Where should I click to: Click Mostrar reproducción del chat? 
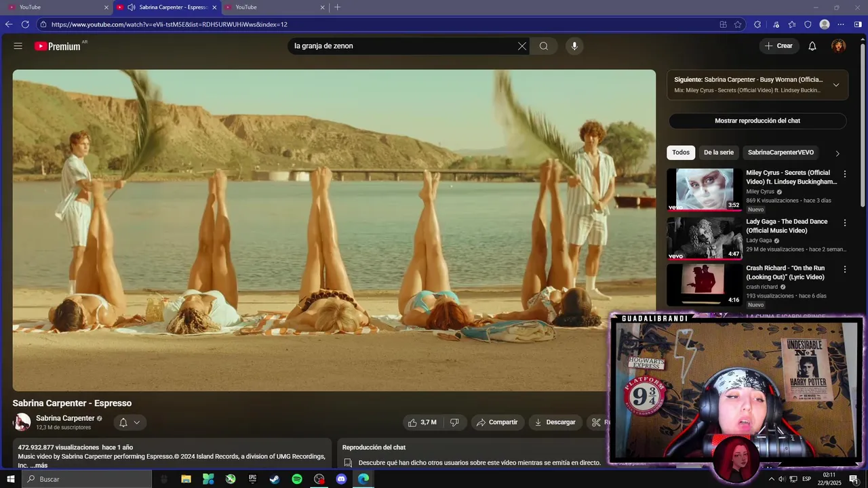757,121
